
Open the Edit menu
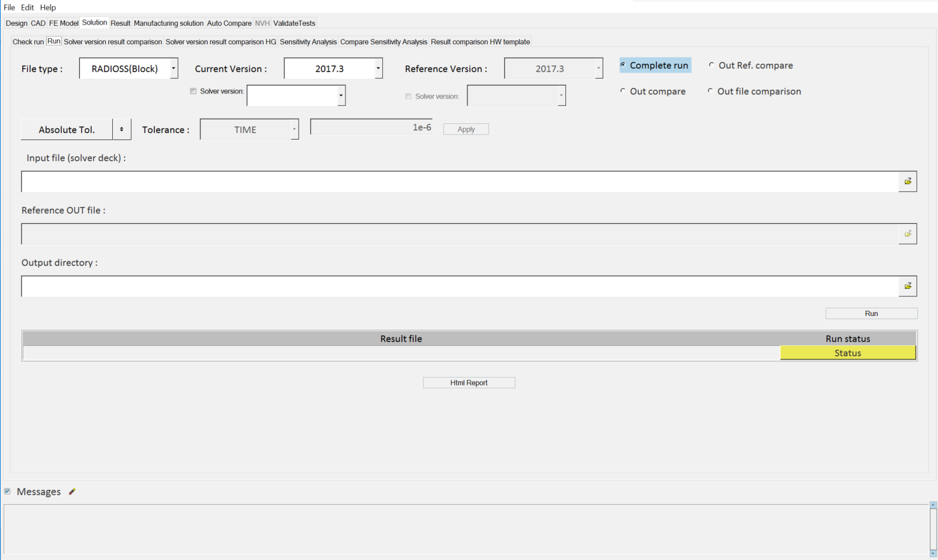click(27, 7)
